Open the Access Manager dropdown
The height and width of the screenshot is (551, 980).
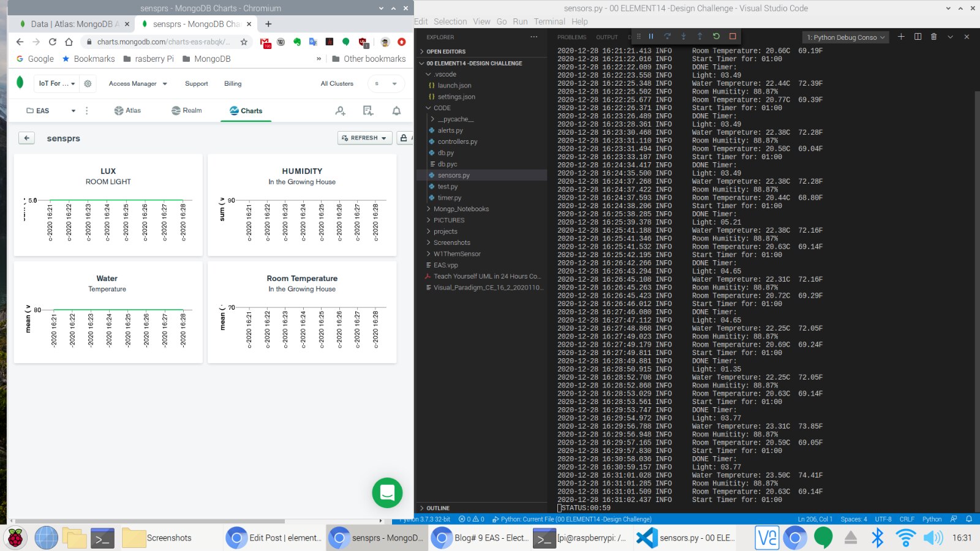click(x=138, y=84)
